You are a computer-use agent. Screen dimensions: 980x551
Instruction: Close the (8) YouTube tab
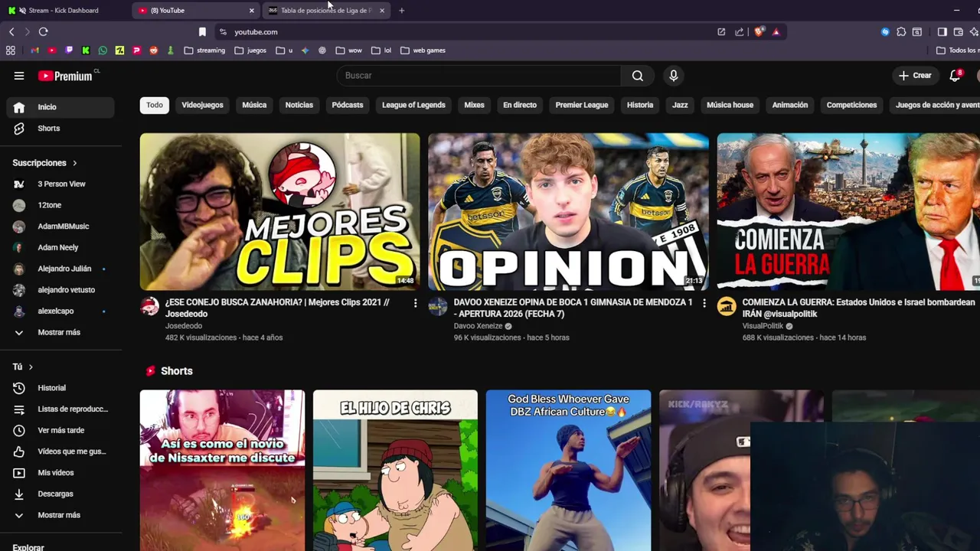[251, 11]
